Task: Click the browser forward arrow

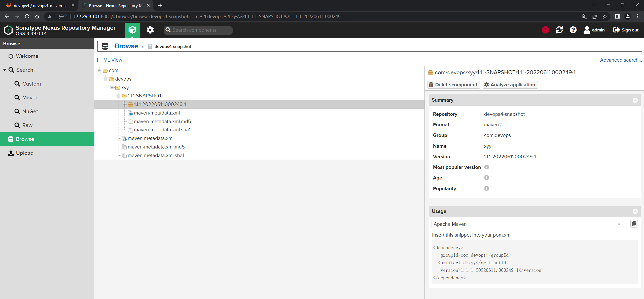Action: click(x=17, y=16)
